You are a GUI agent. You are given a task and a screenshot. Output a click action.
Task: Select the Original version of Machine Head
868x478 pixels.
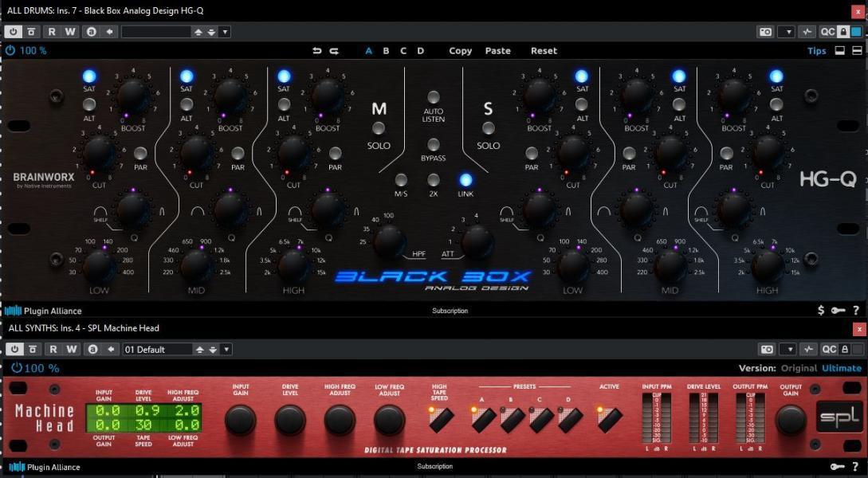(x=799, y=368)
